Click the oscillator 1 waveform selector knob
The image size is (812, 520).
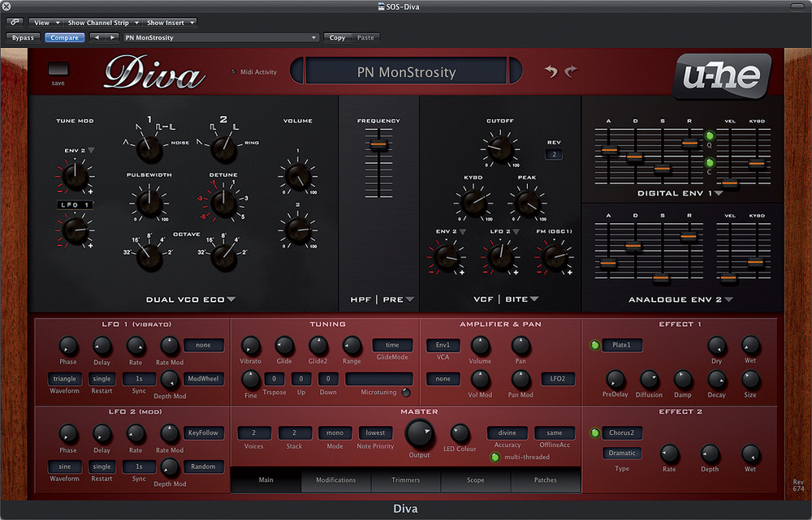pos(149,149)
